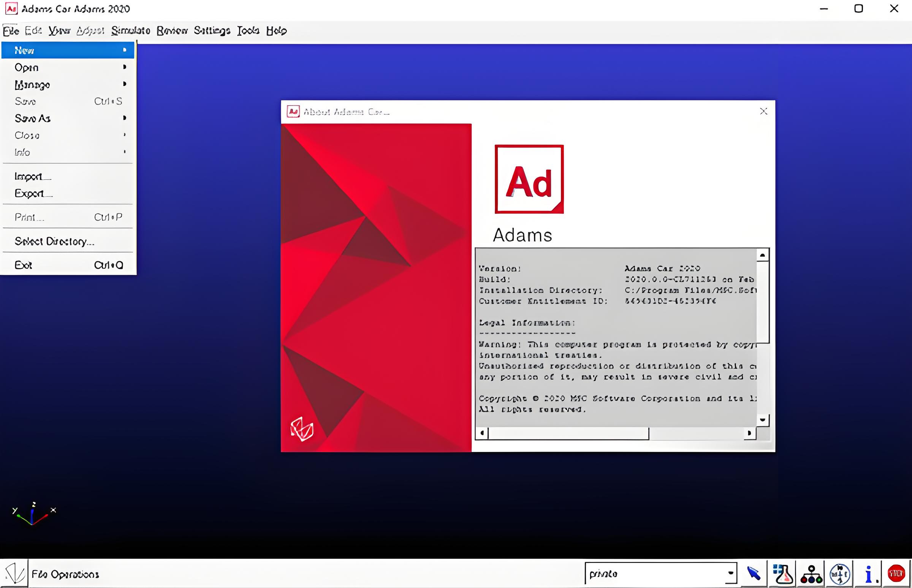Click the circular compass view icon
This screenshot has width=912, height=588.
click(839, 574)
